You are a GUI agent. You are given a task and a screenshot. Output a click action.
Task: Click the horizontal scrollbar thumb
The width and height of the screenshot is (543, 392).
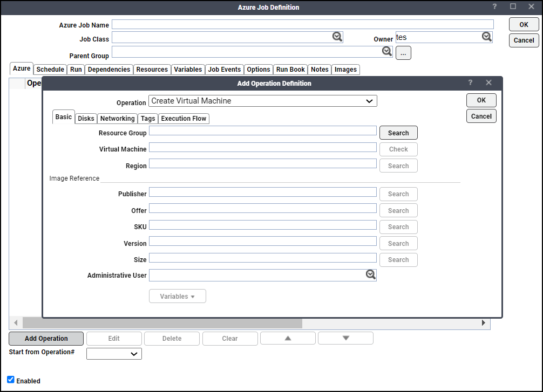[x=162, y=323]
